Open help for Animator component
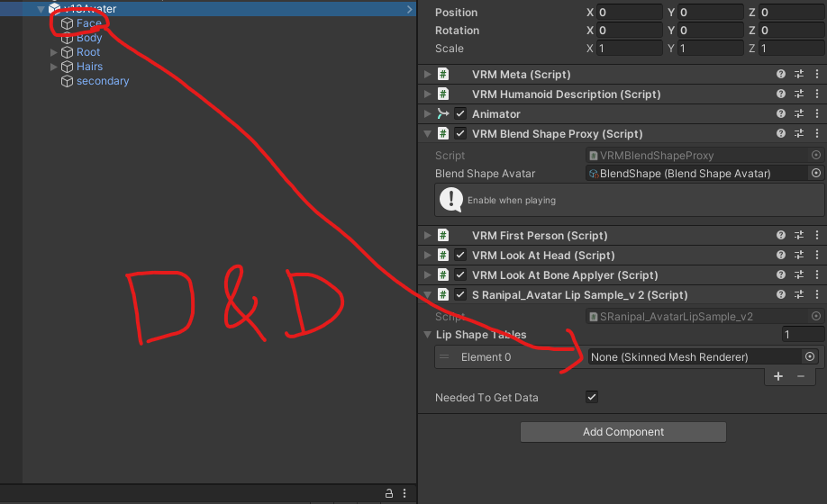 [781, 113]
